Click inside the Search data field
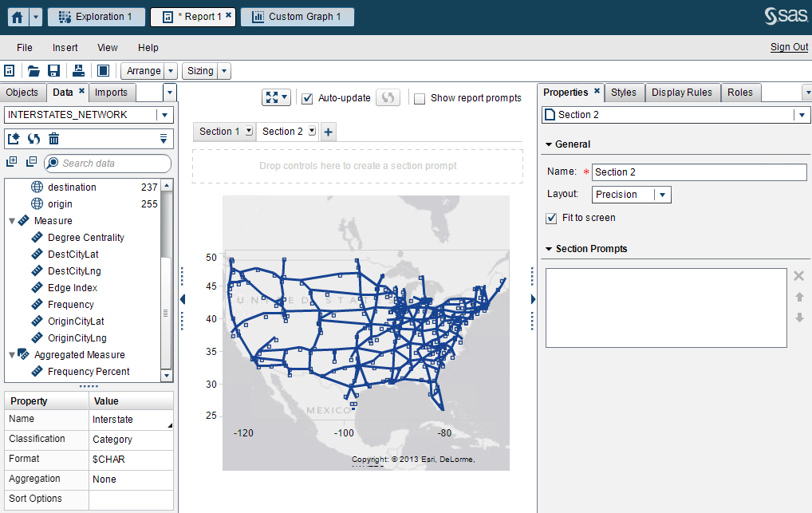812x513 pixels. [112, 163]
